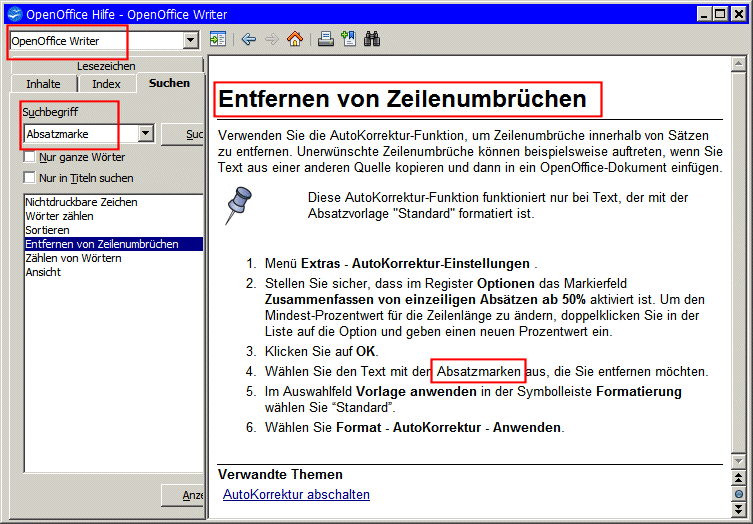Toggle the navigation pane icon
Screen dimensions: 753x524
(x=218, y=39)
